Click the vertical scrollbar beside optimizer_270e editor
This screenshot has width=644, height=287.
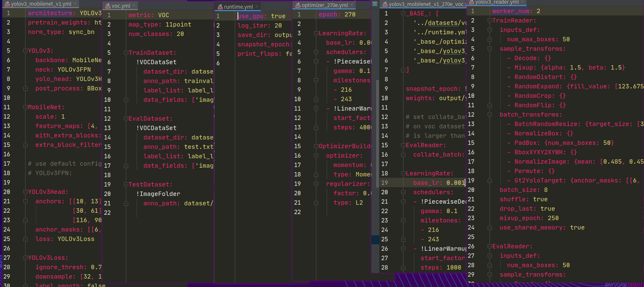tap(378, 134)
